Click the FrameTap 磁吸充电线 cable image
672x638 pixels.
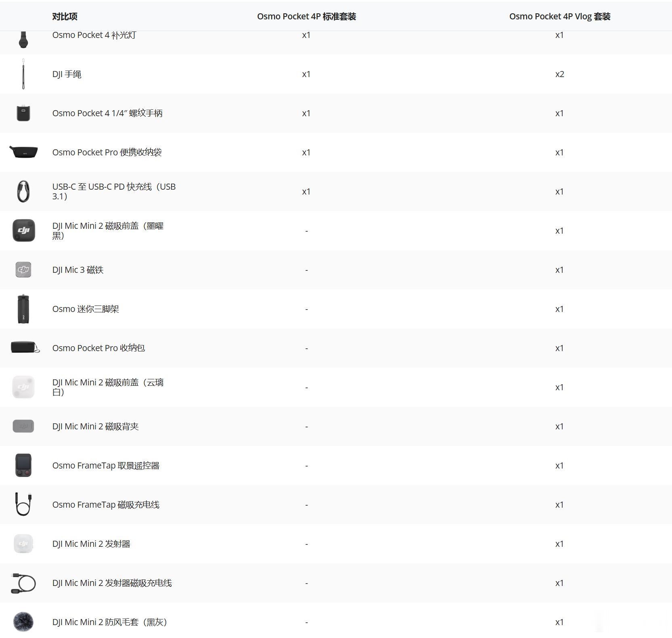23,504
